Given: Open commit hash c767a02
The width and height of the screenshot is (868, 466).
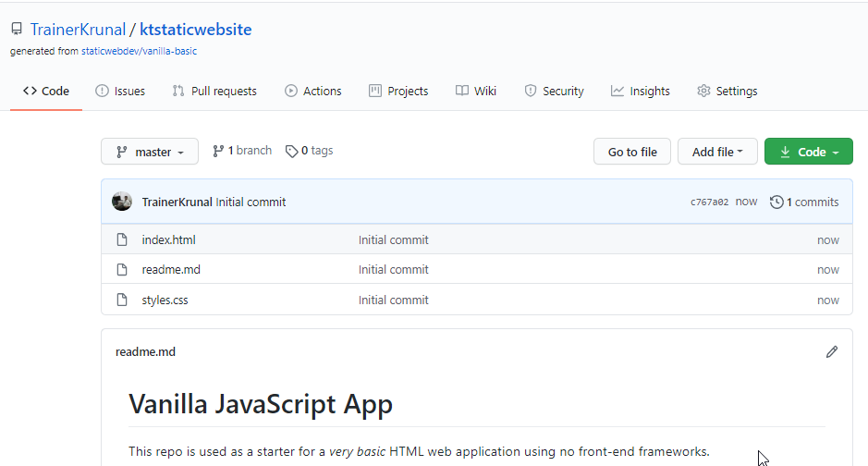Looking at the screenshot, I should [709, 202].
